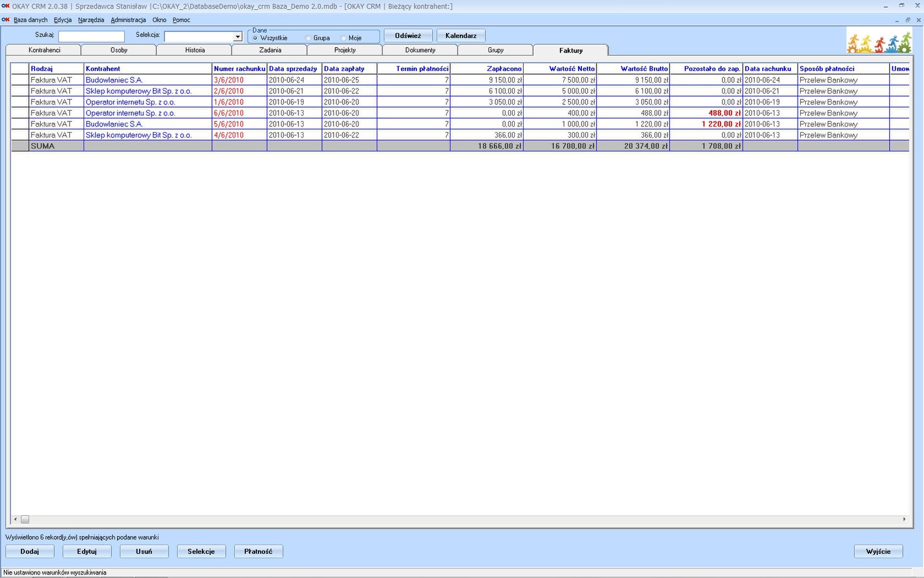Screen dimensions: 924x578
Task: Sort by Rodzaj column header
Action: [56, 69]
